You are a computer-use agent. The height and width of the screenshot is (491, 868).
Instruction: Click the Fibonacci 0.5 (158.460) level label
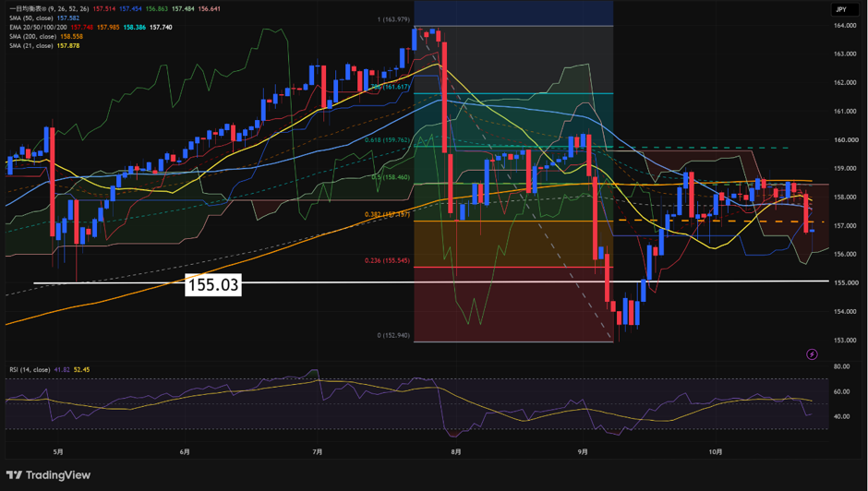(391, 178)
